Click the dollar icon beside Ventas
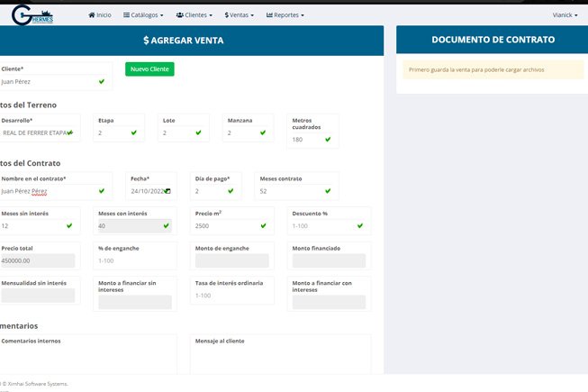The height and width of the screenshot is (392, 588). tap(227, 15)
